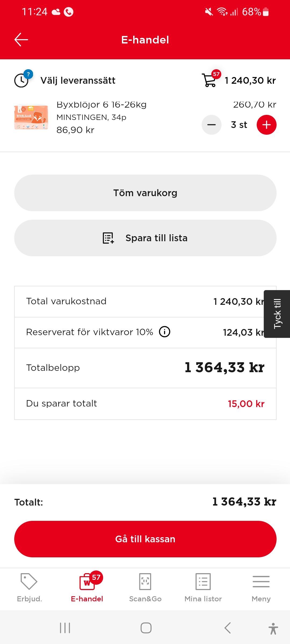Save cart with Spara till lista

pos(145,238)
